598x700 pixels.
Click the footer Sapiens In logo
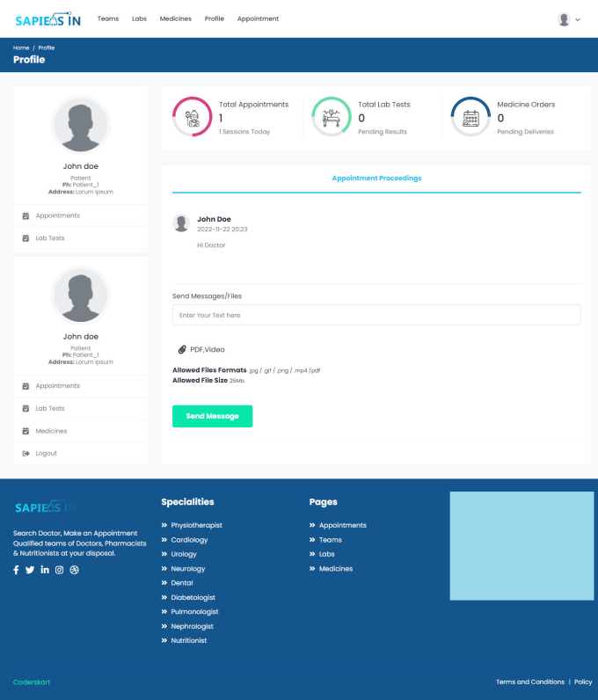46,507
